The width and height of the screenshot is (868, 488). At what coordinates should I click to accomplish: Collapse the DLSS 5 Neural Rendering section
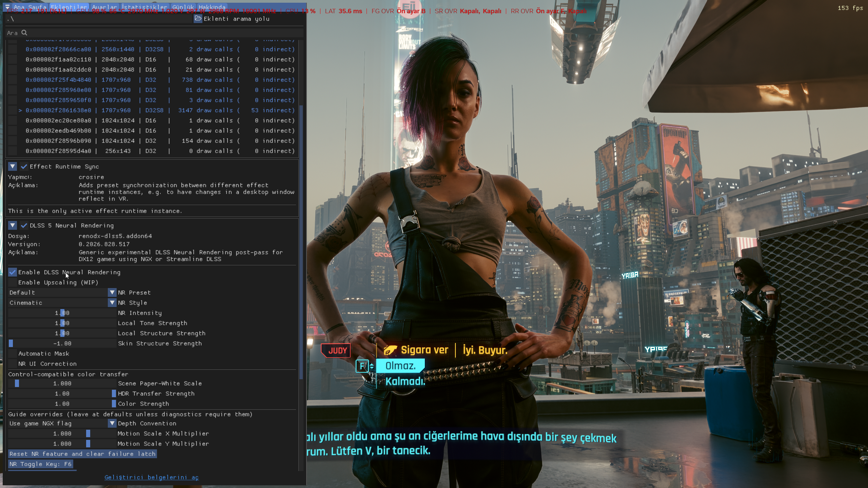(13, 225)
